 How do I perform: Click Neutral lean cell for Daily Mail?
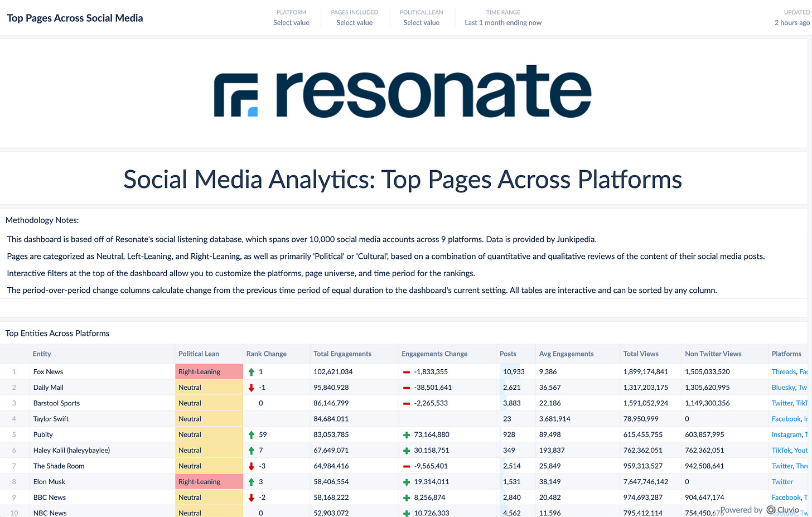click(x=209, y=387)
